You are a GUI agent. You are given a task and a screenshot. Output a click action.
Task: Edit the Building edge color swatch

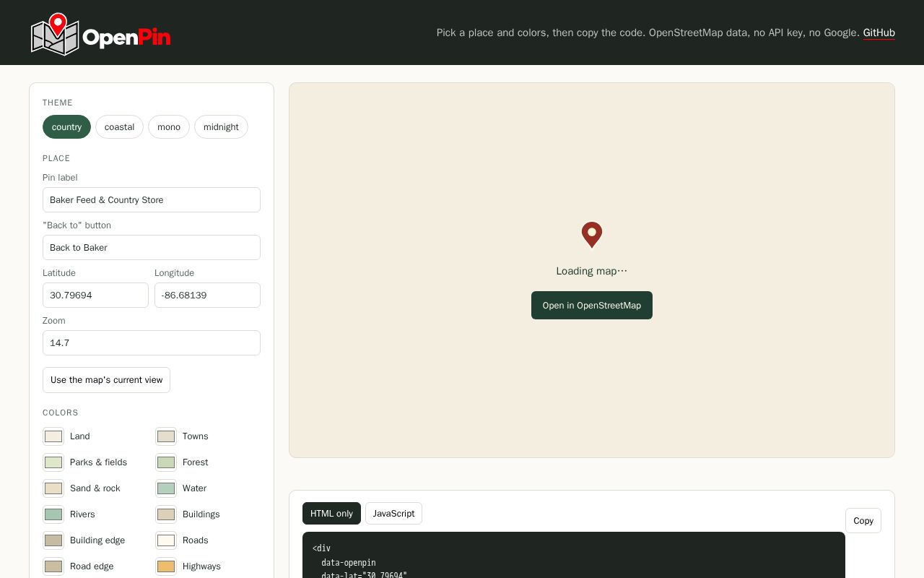pyautogui.click(x=53, y=540)
